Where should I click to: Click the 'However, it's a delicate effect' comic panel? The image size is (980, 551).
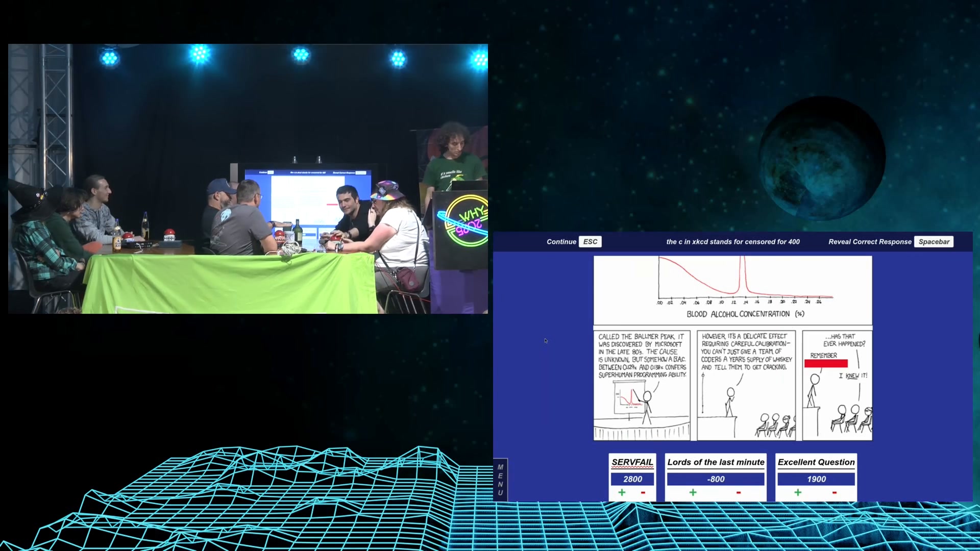[x=746, y=385]
